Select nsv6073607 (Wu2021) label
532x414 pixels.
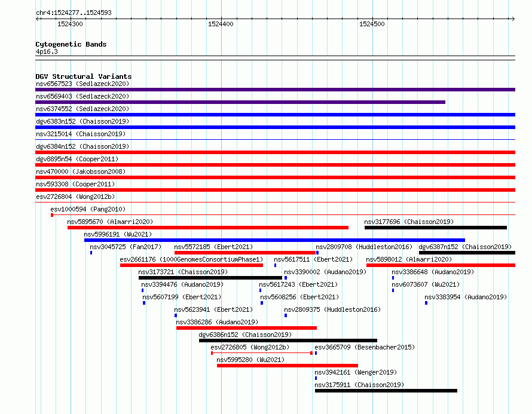coord(426,284)
